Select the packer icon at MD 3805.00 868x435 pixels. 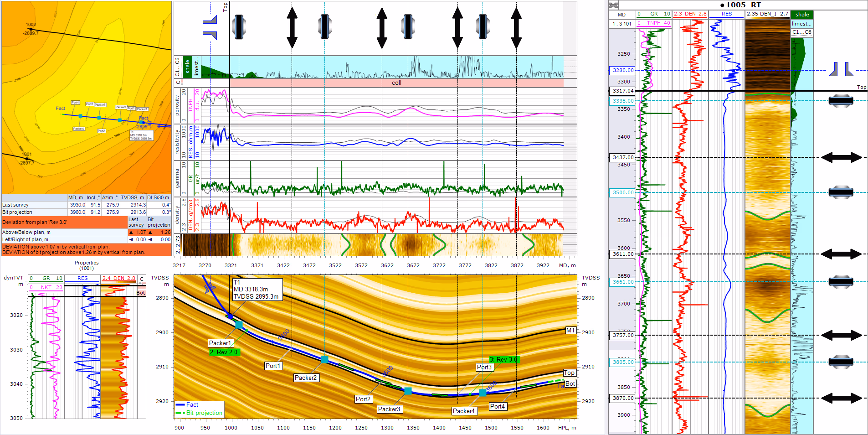(841, 362)
